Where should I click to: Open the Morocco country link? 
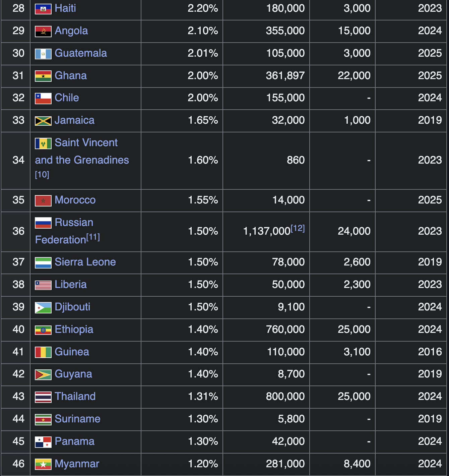(x=75, y=200)
